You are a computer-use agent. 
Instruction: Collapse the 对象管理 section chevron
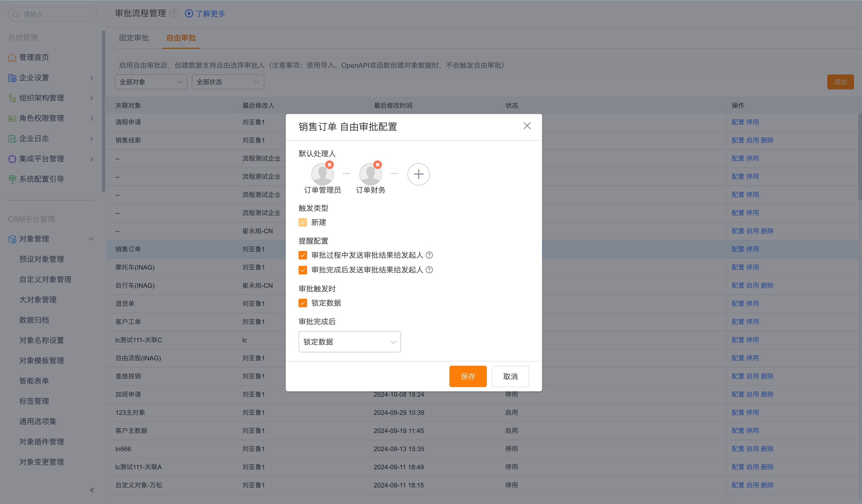tap(91, 239)
